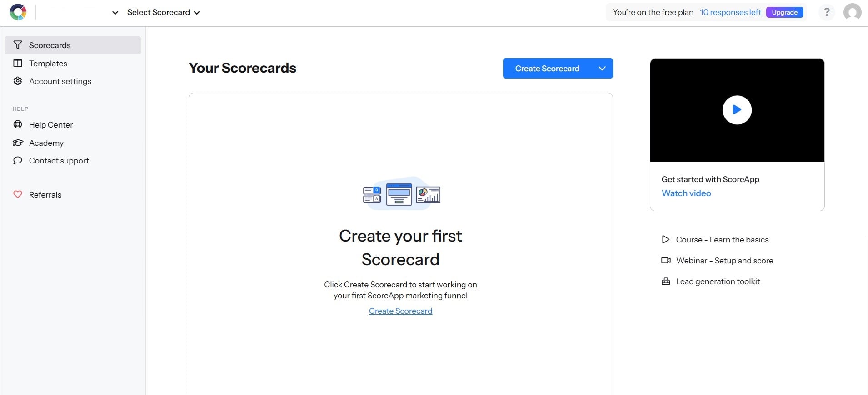Image resolution: width=868 pixels, height=395 pixels.
Task: Click the 10 responses left link
Action: tap(730, 12)
